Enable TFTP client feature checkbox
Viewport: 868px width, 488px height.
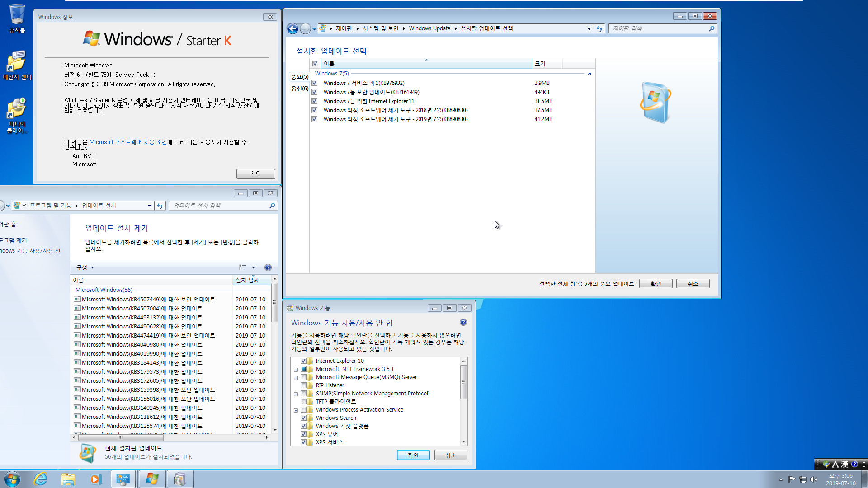pyautogui.click(x=303, y=402)
